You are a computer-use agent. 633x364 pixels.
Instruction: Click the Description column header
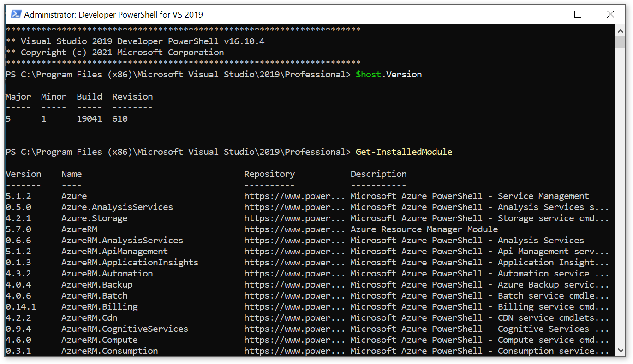tap(378, 174)
